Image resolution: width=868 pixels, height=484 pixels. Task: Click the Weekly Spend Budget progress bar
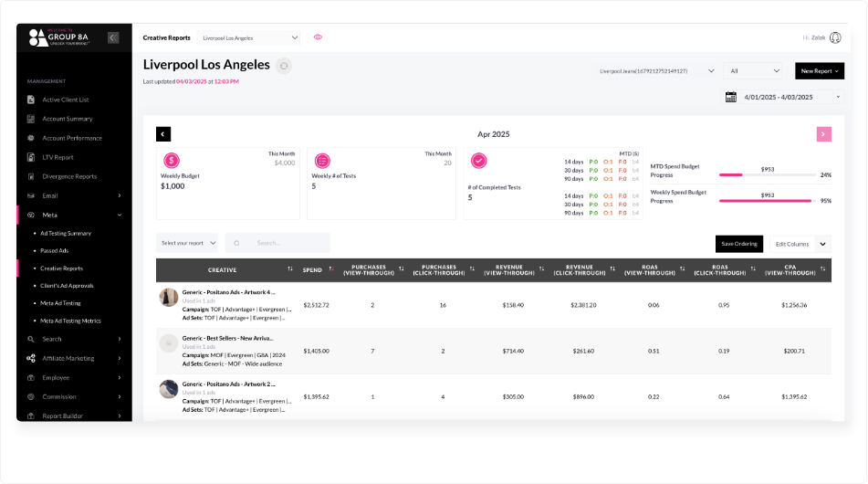pyautogui.click(x=768, y=201)
